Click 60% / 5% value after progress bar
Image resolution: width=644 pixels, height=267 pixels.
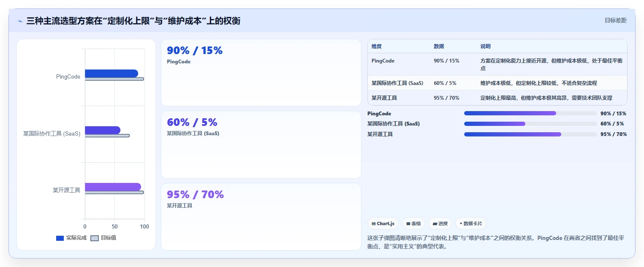tap(612, 124)
